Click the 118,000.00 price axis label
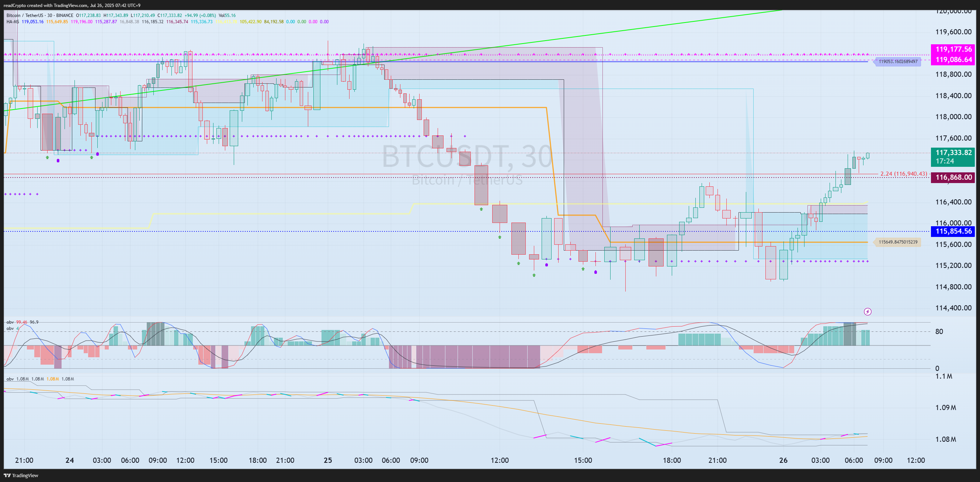Viewport: 980px width, 482px height. 953,117
